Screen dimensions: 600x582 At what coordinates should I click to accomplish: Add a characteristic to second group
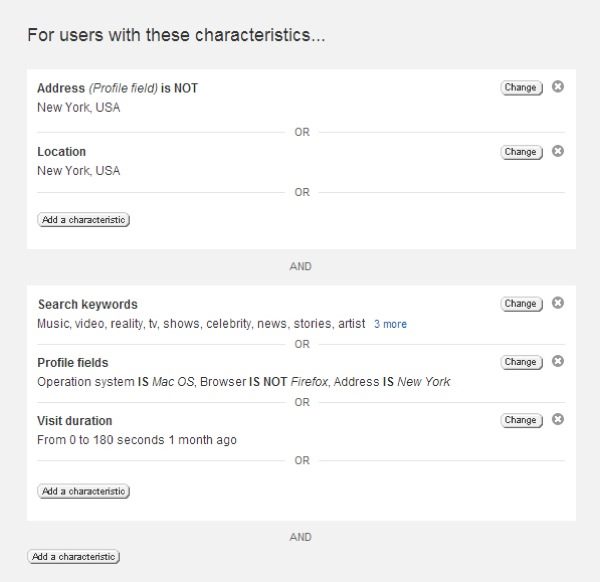pos(84,491)
